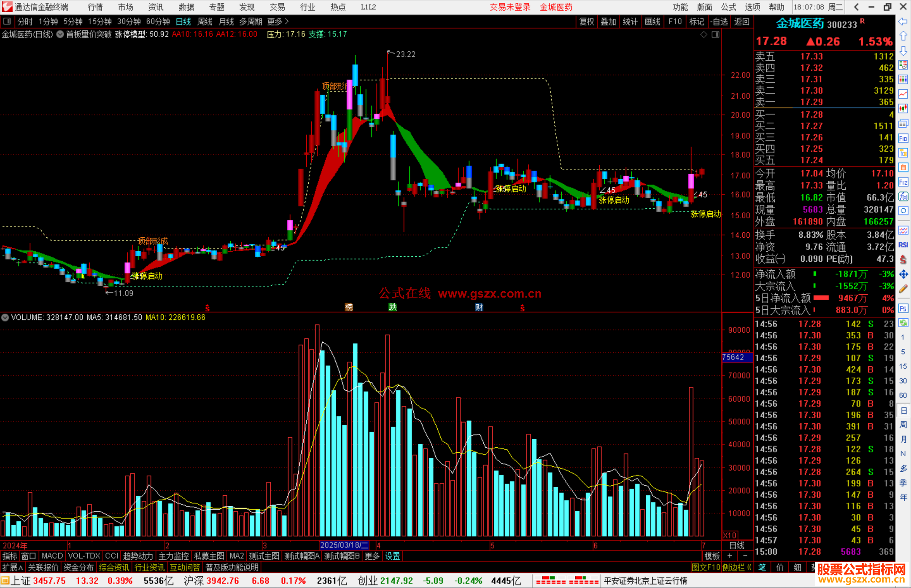Switch the period to 月 in the right sidebar

point(903,439)
